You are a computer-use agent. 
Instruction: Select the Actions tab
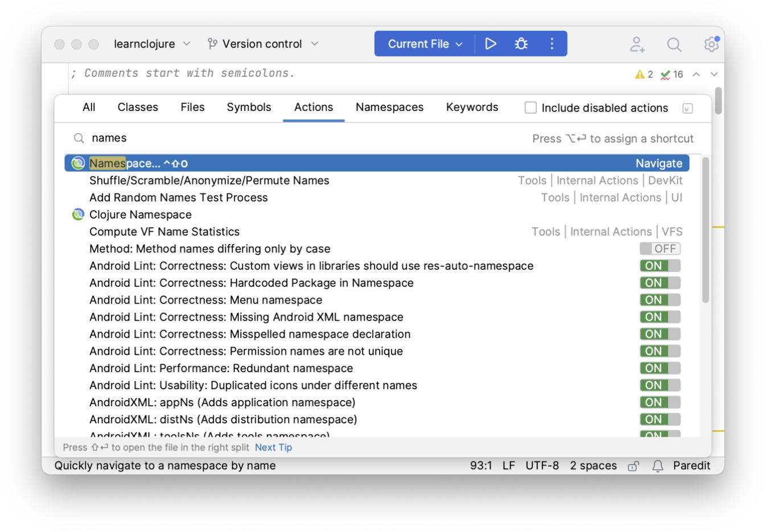pos(314,108)
